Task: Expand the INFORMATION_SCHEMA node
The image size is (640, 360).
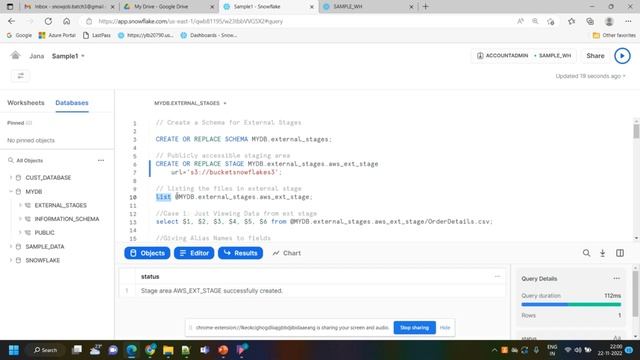Action: tap(20, 219)
